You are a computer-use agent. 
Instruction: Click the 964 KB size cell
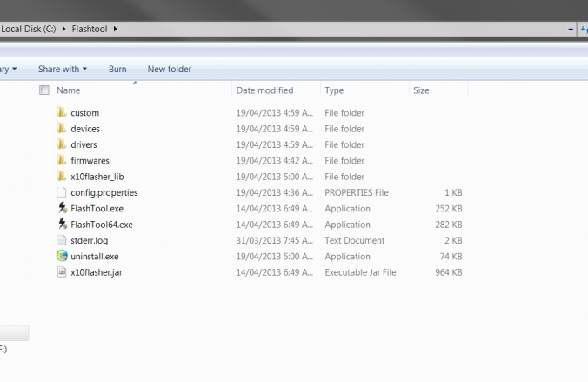[449, 272]
